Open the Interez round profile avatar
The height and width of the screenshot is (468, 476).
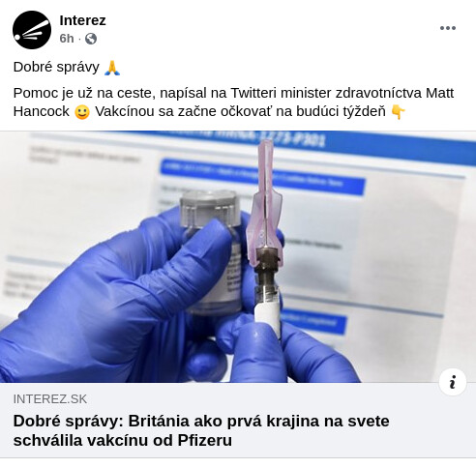[32, 30]
